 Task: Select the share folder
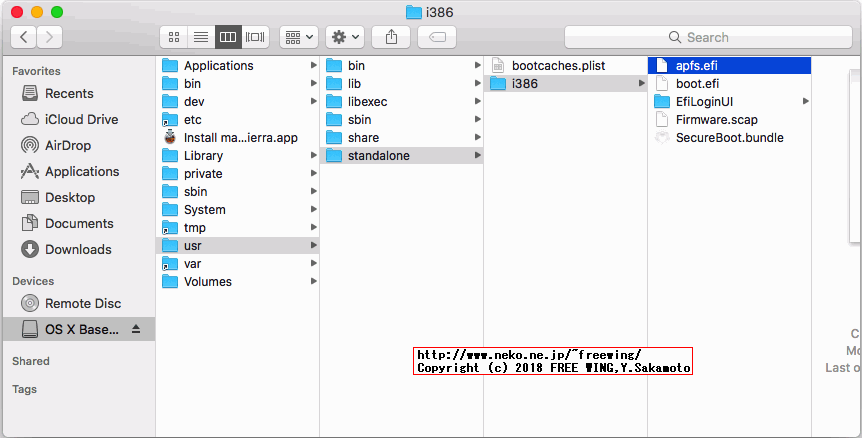click(402, 138)
